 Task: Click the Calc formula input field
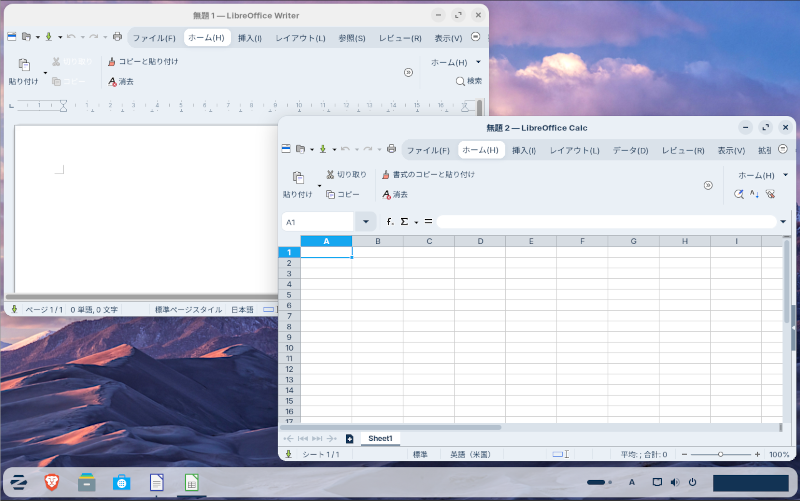pos(607,221)
